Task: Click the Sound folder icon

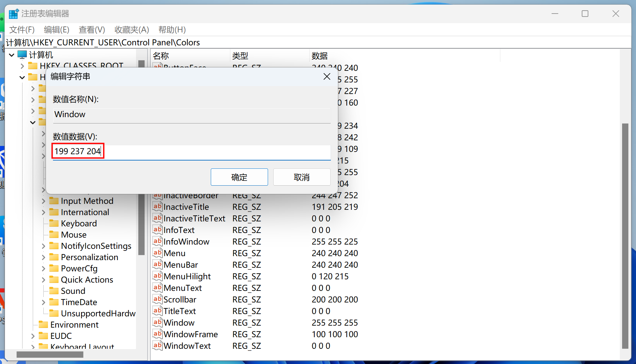Action: (x=54, y=291)
